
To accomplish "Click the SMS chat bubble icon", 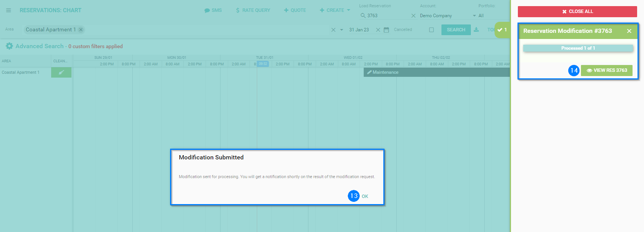I will click(207, 10).
